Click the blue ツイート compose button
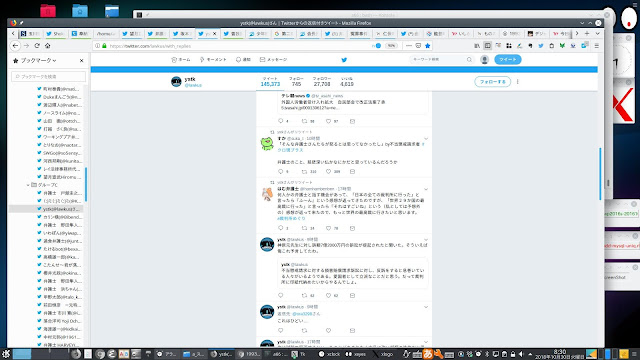640x360 pixels. tap(507, 60)
